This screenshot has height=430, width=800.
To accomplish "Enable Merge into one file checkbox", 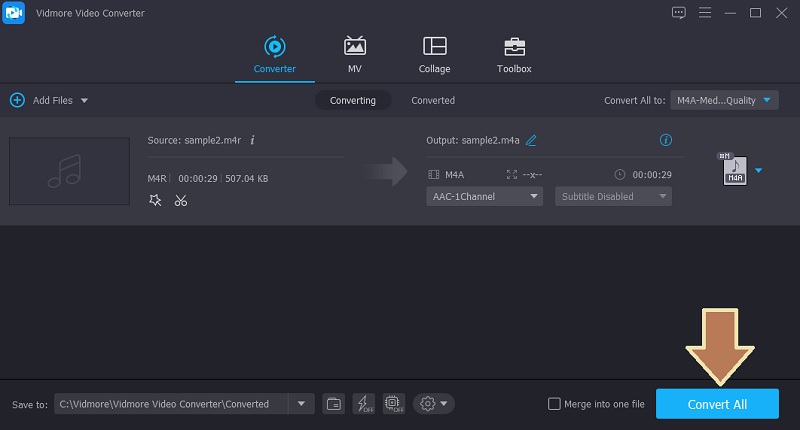I will click(555, 404).
